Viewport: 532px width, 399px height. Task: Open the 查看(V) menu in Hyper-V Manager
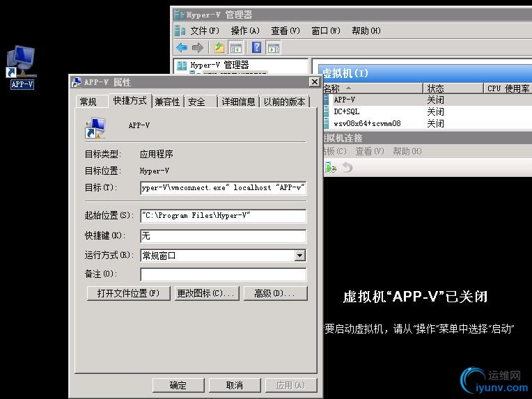[285, 31]
